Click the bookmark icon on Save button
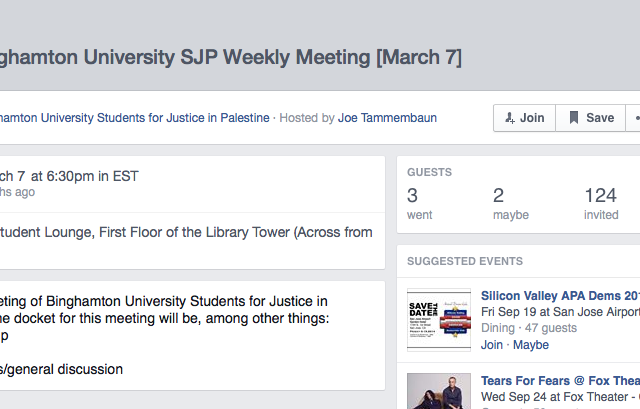Image resolution: width=640 pixels, height=409 pixels. click(574, 118)
